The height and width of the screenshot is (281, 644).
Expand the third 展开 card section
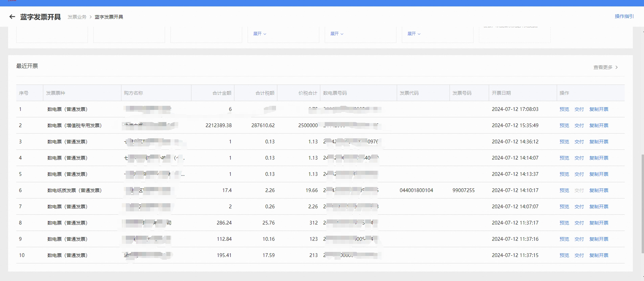click(414, 34)
